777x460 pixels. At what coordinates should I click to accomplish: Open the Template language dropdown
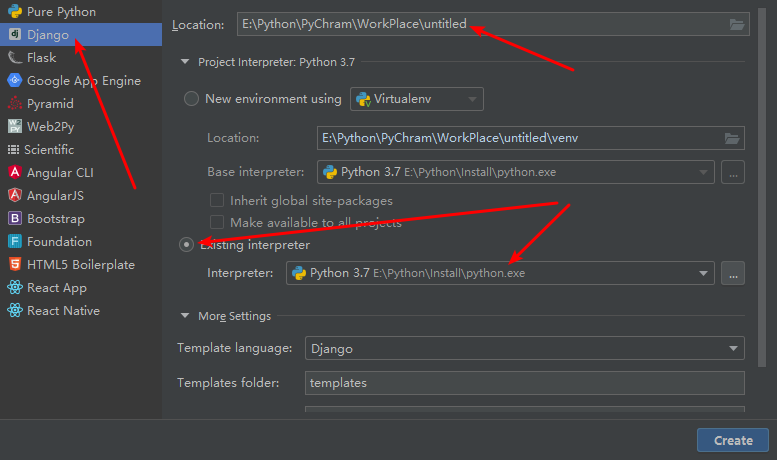(x=525, y=348)
